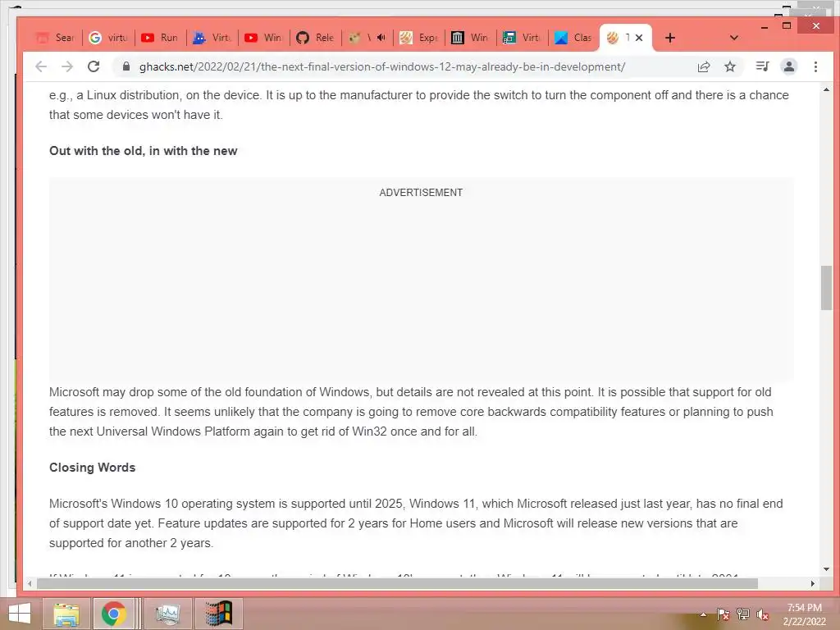Viewport: 840px width, 630px height.
Task: Click the horizontal scrollbar thumb
Action: [x=397, y=583]
